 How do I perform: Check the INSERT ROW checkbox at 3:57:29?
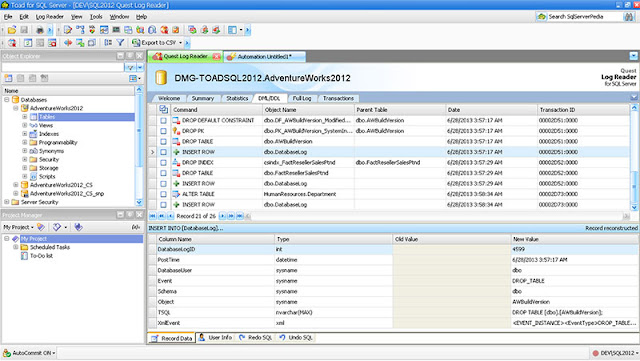[x=164, y=184]
